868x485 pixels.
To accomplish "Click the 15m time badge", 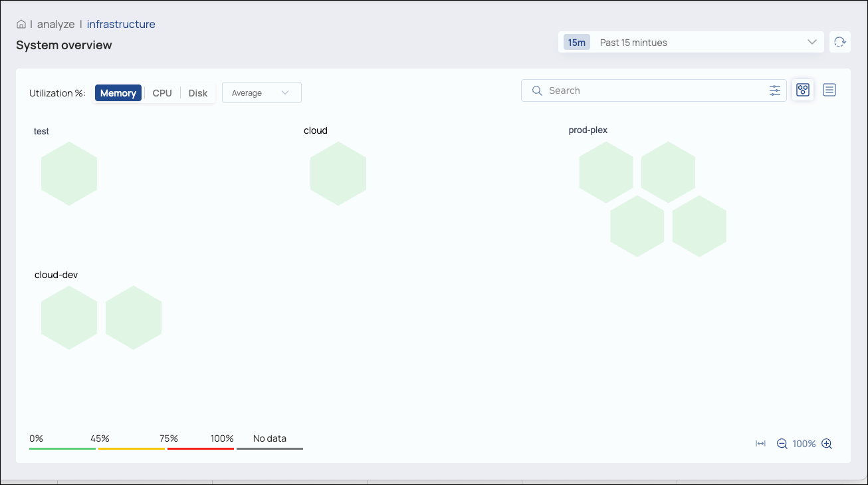I will pyautogui.click(x=576, y=41).
